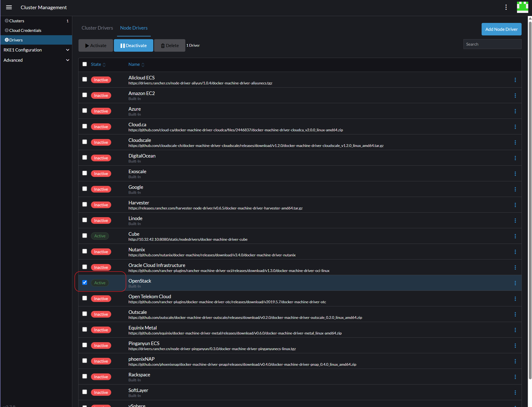Open row actions menu for Pinganyun ECS
532x407 pixels.
[x=515, y=346]
